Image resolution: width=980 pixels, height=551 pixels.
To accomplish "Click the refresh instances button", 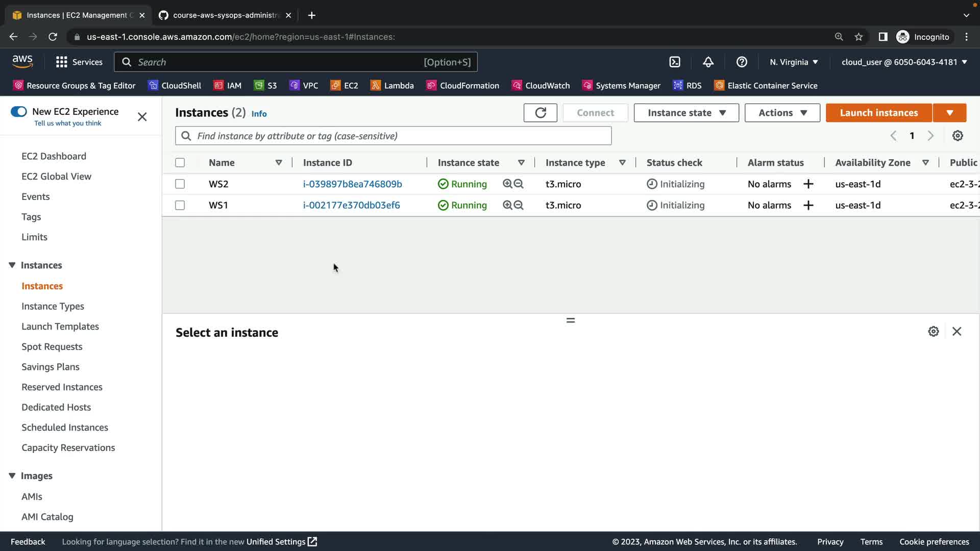I will pyautogui.click(x=540, y=113).
